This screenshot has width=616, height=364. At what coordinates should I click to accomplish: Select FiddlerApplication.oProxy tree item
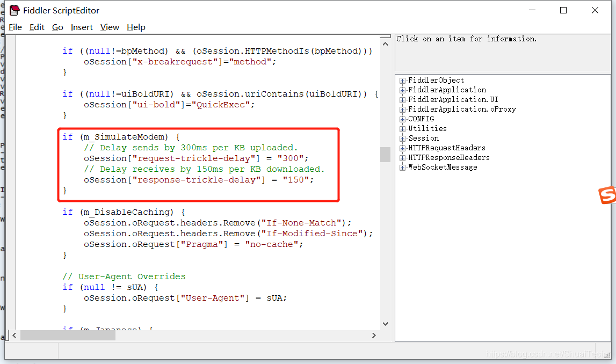[462, 109]
